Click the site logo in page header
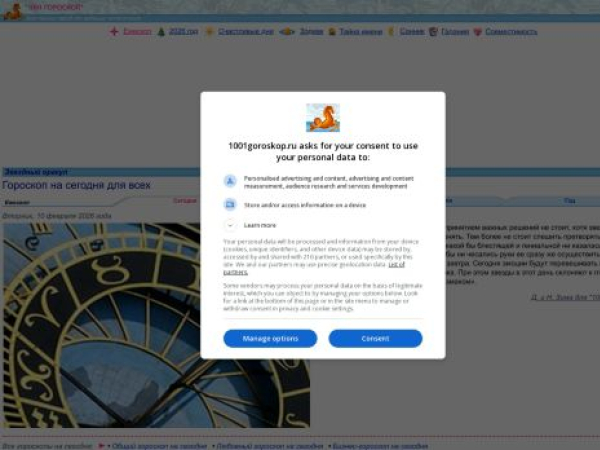Viewport: 600px width, 450px height. 13,11
